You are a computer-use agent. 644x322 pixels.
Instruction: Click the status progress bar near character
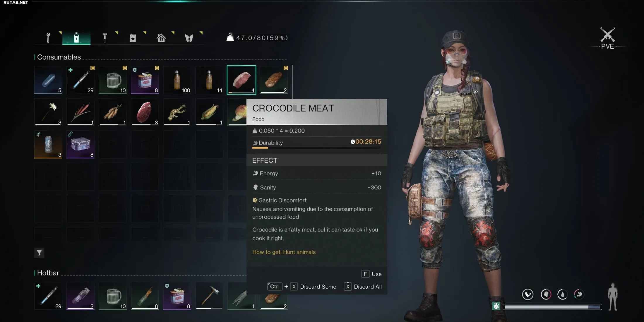pyautogui.click(x=553, y=307)
